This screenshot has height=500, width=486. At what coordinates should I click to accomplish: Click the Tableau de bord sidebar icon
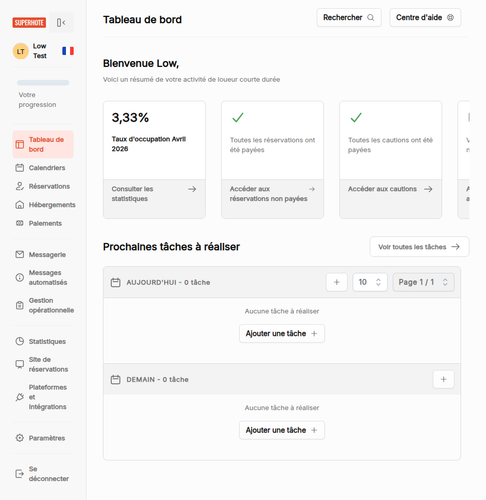tap(20, 144)
